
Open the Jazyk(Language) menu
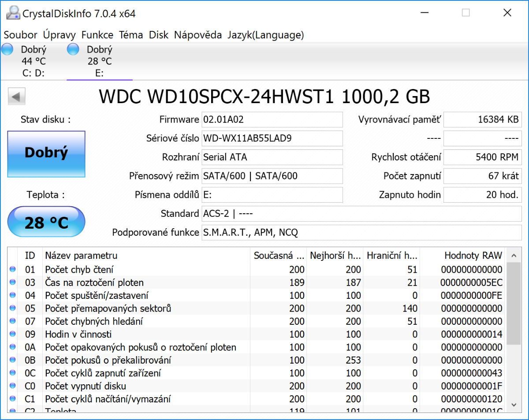[x=265, y=35]
